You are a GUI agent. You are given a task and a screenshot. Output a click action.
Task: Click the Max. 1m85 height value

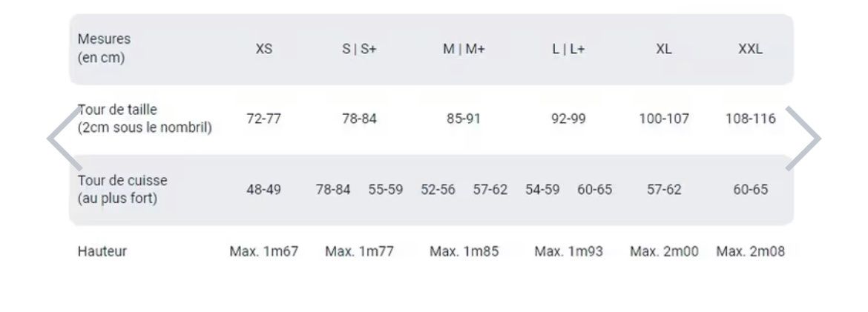click(x=464, y=252)
